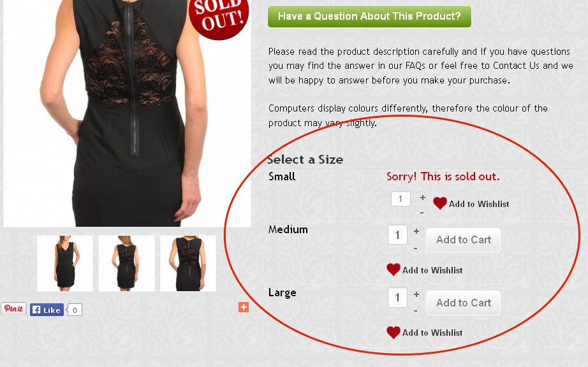Click the heart wishlist icon for Large
This screenshot has width=588, height=367.
393,333
